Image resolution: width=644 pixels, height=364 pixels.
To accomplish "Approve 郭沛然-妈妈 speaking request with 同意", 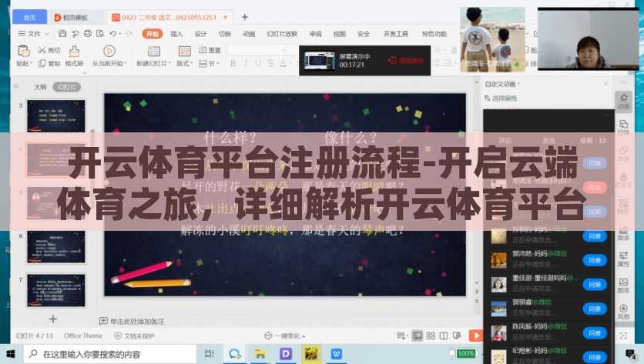I will tap(595, 260).
